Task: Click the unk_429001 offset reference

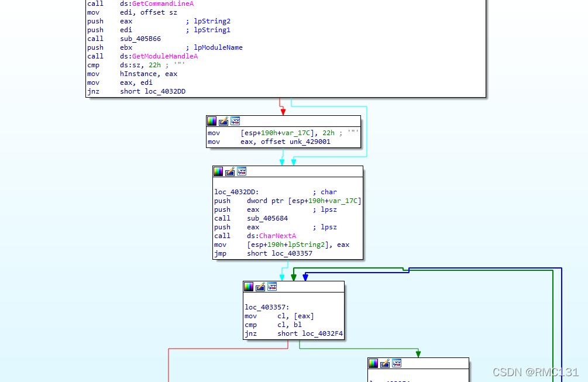Action: [x=310, y=142]
